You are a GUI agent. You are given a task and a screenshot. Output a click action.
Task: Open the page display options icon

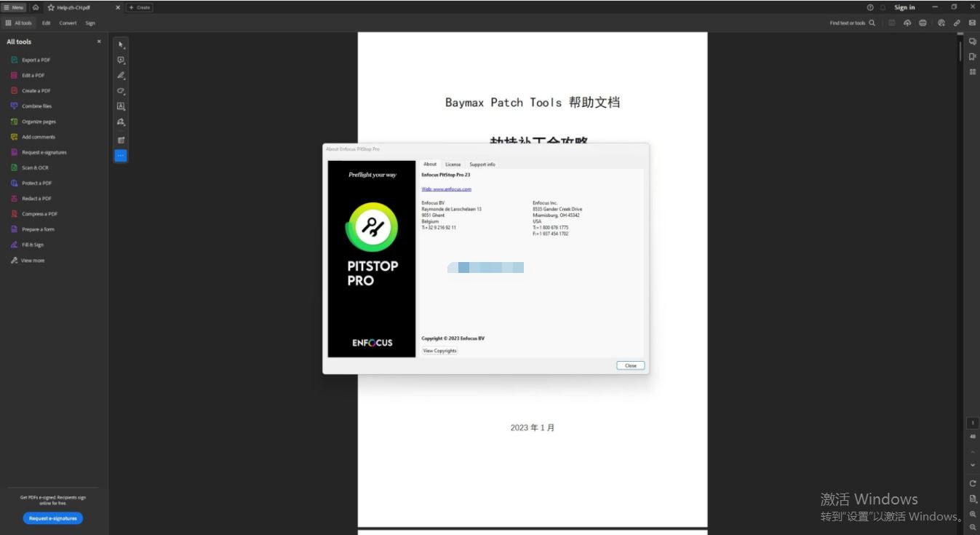[973, 499]
